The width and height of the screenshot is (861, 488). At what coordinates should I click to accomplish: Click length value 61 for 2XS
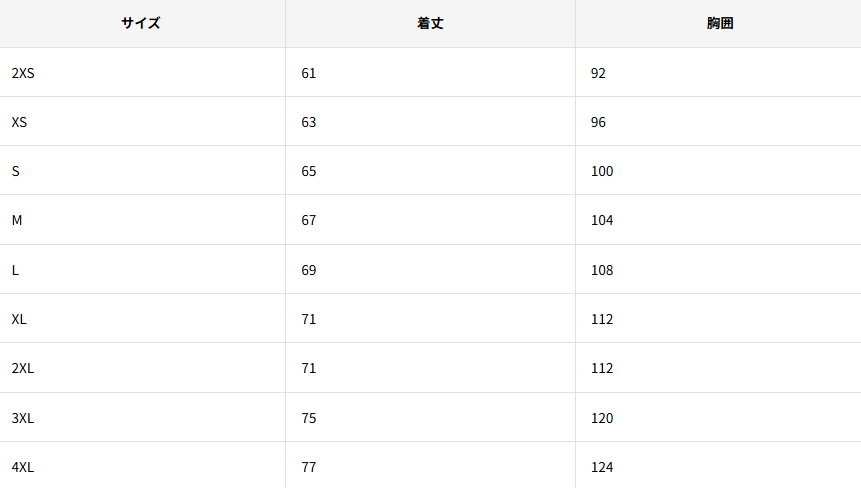pyautogui.click(x=308, y=73)
